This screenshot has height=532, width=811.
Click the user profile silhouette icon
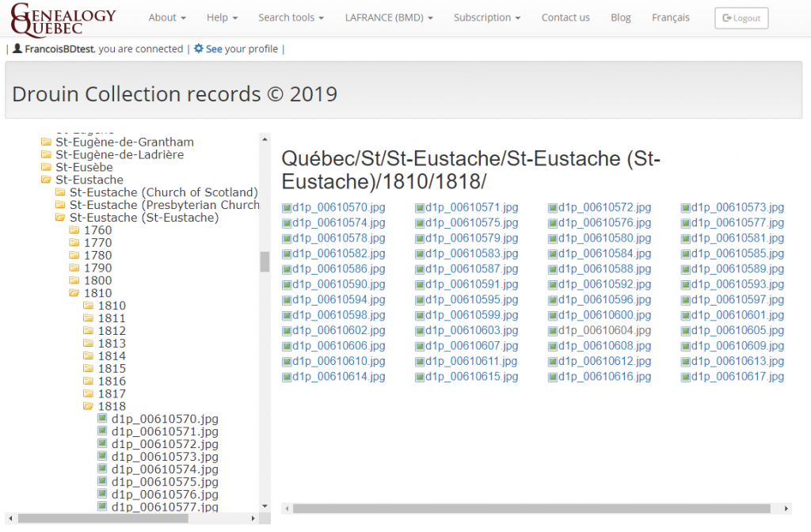click(17, 48)
